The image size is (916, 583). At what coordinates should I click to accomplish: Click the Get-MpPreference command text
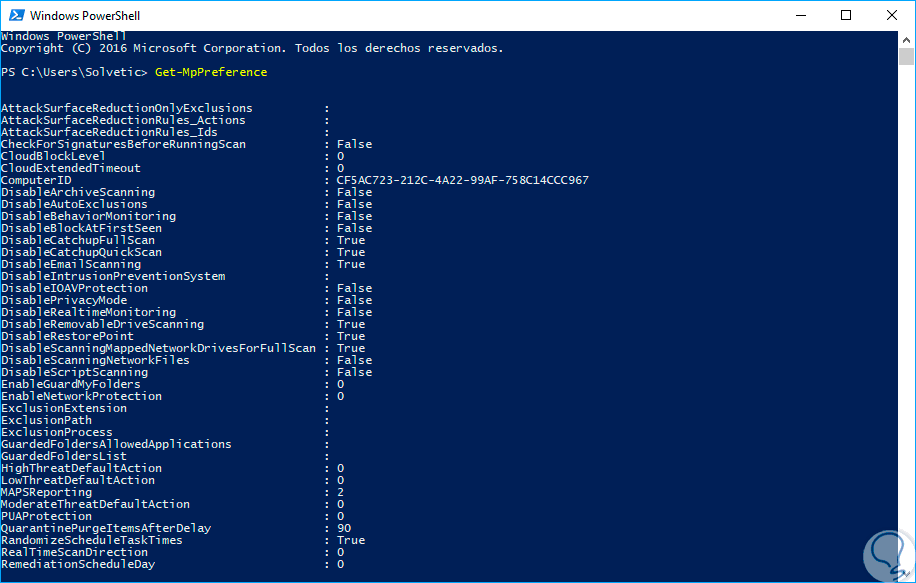(x=211, y=72)
